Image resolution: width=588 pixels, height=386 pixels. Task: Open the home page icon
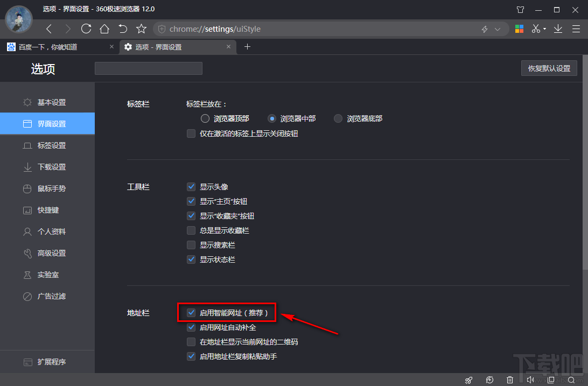click(x=104, y=29)
